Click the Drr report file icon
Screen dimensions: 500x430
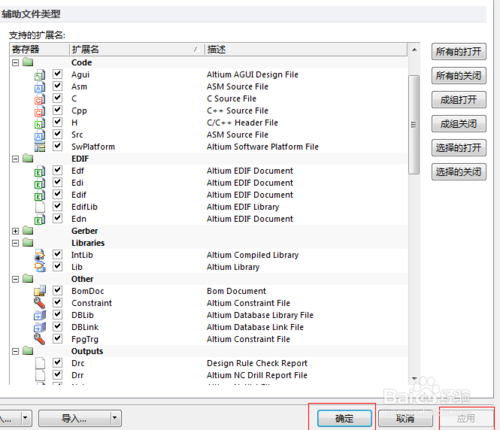[x=40, y=375]
